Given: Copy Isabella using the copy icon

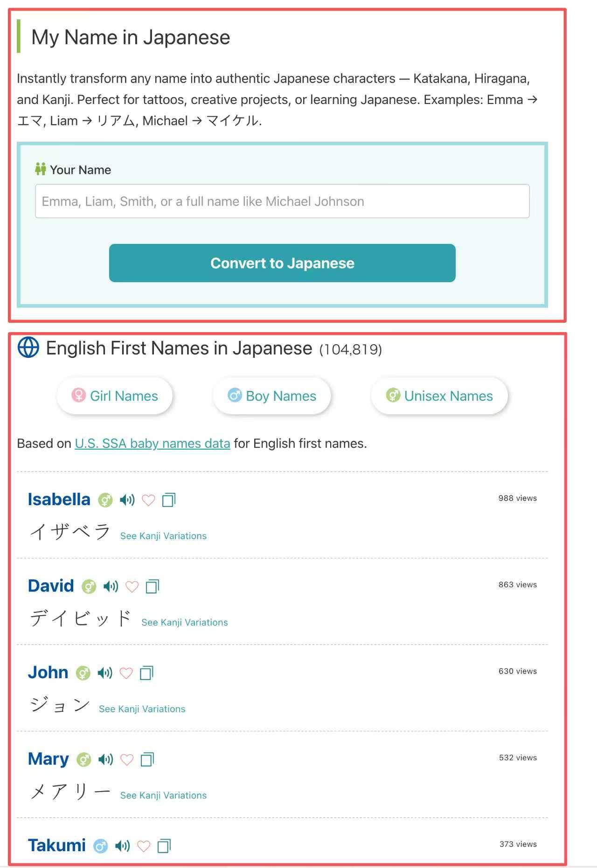Looking at the screenshot, I should point(168,500).
